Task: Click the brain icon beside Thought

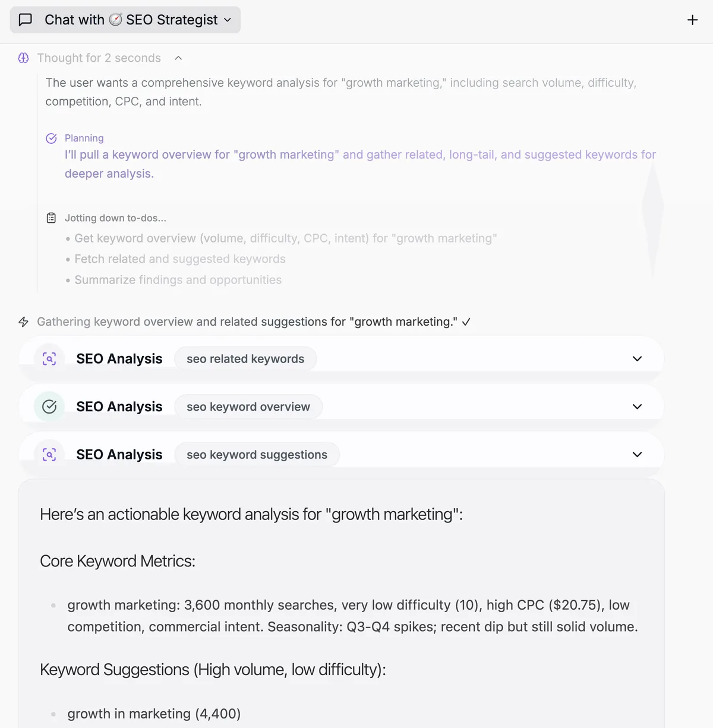Action: [24, 58]
